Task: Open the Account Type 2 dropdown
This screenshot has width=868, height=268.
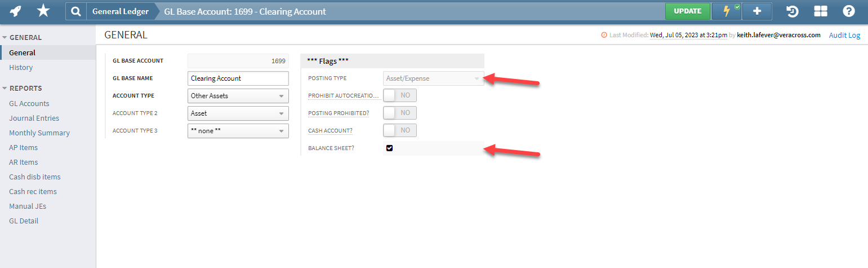Action: [x=238, y=113]
